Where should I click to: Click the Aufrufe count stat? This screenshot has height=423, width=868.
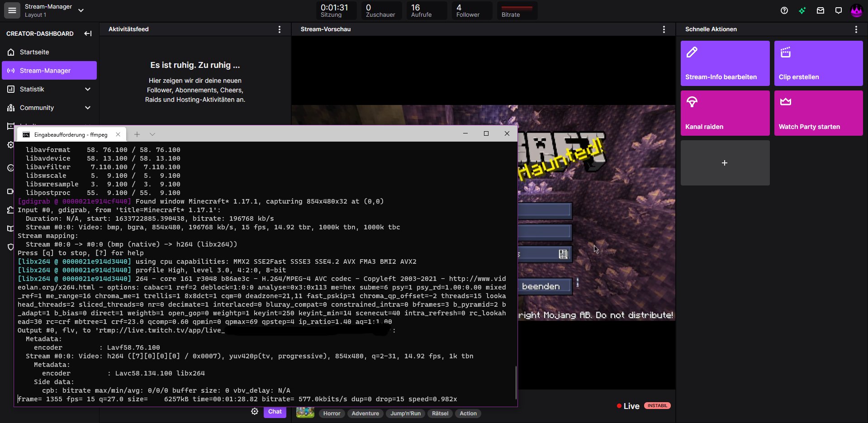tap(427, 10)
